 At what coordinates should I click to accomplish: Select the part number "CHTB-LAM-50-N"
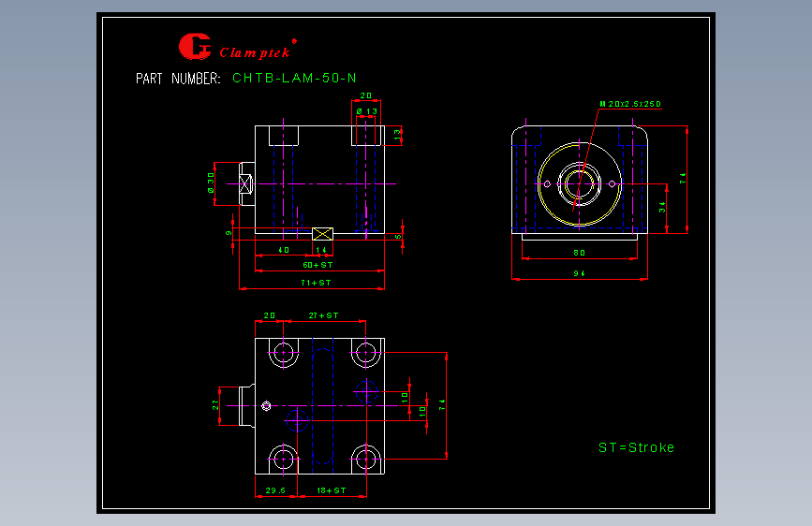[x=294, y=79]
